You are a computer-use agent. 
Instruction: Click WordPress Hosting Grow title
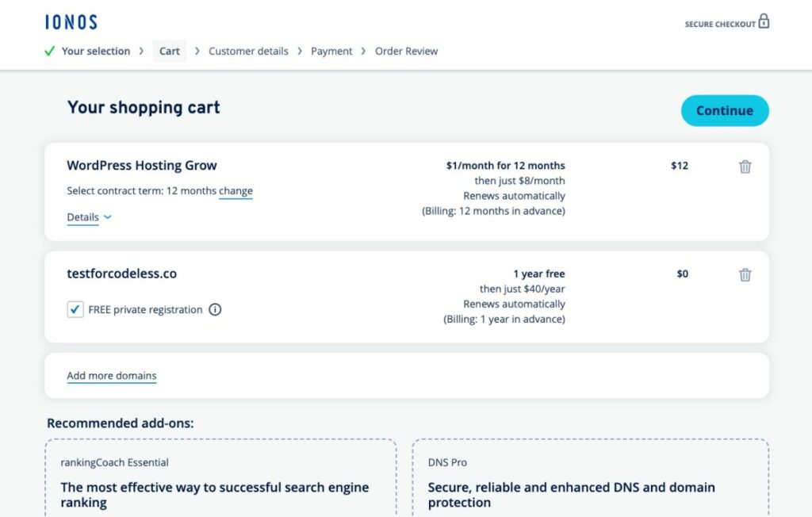click(142, 166)
